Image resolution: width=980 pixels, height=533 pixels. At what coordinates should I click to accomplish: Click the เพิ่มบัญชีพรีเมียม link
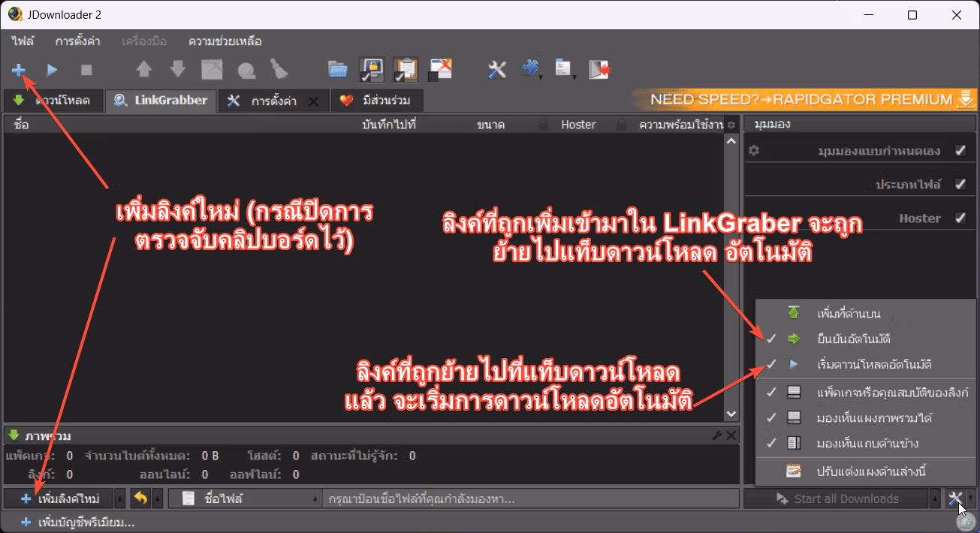78,522
